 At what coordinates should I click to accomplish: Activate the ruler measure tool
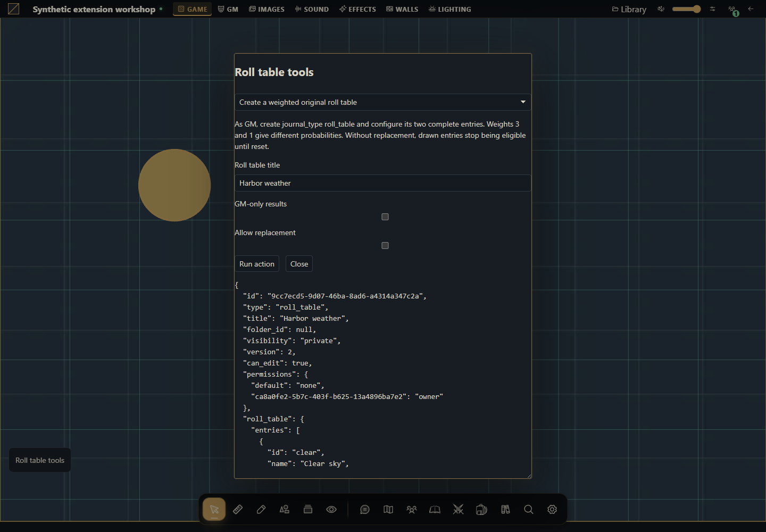[238, 509]
